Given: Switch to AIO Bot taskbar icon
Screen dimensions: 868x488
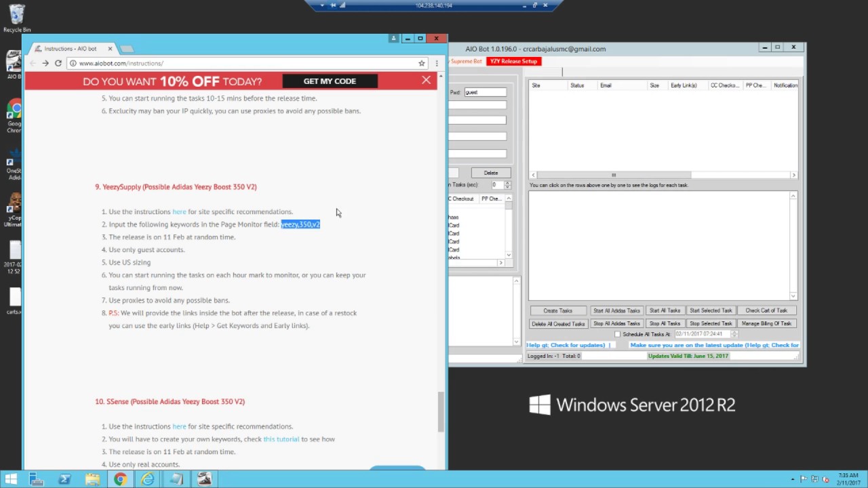Looking at the screenshot, I should pyautogui.click(x=204, y=479).
